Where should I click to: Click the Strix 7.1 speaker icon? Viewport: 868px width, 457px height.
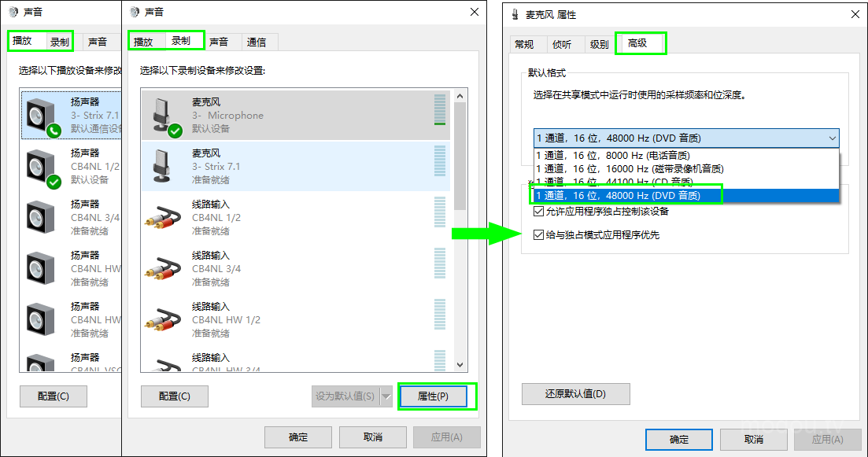click(41, 116)
